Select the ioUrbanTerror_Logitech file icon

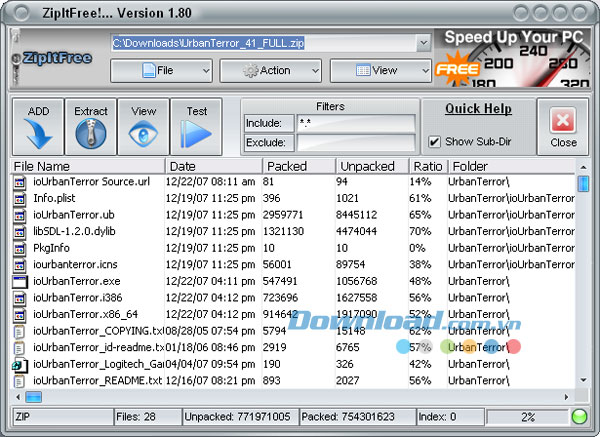pos(20,365)
